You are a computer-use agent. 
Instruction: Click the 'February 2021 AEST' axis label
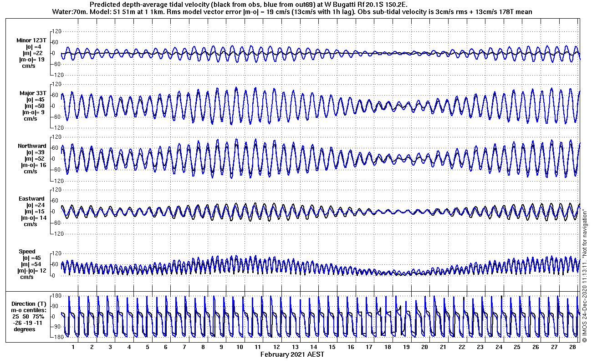292,354
